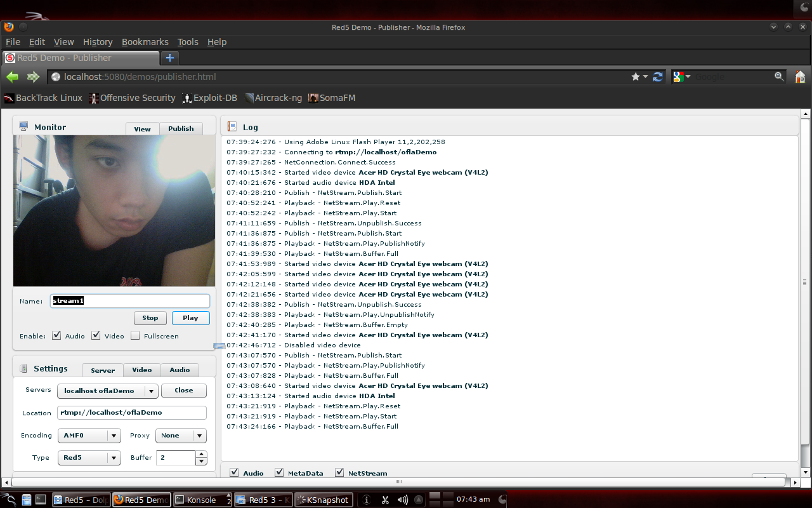The height and width of the screenshot is (508, 812).
Task: Toggle MetaData log filter checkbox
Action: pyautogui.click(x=279, y=472)
